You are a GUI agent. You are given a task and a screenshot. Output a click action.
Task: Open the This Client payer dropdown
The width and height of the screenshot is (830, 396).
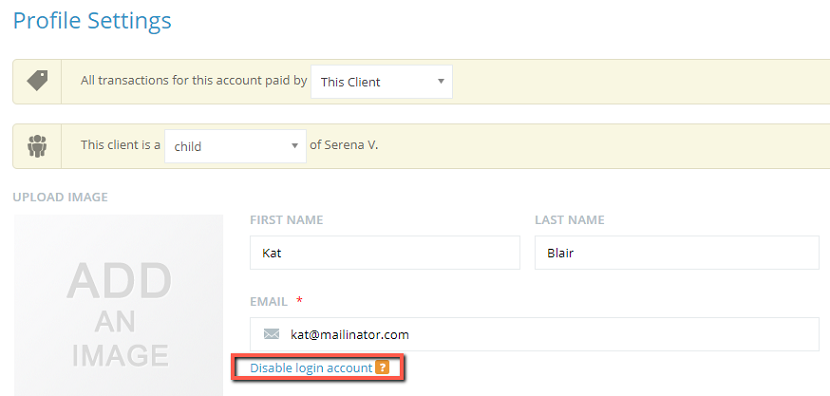point(382,82)
